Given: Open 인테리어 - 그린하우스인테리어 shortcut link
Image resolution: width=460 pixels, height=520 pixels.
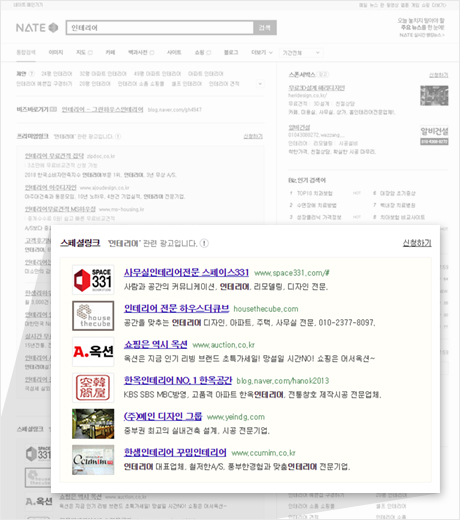Looking at the screenshot, I should tap(102, 109).
